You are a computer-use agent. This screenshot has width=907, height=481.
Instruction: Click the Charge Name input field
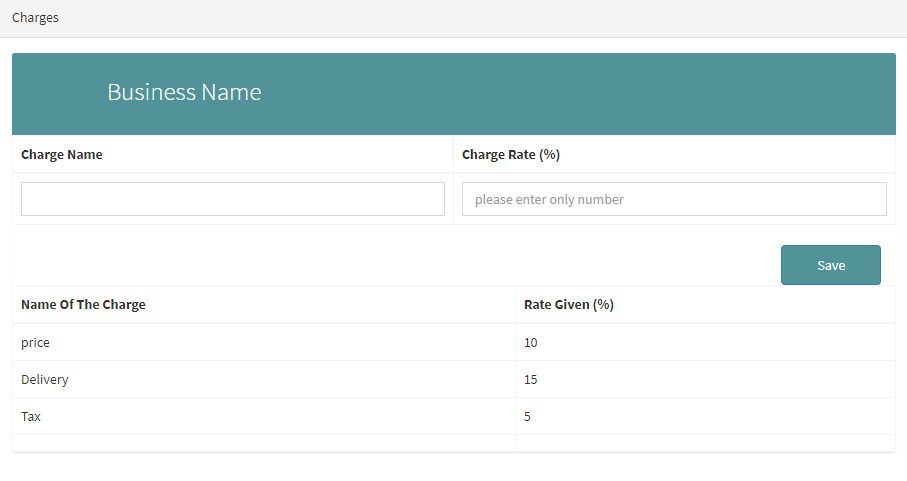[232, 199]
